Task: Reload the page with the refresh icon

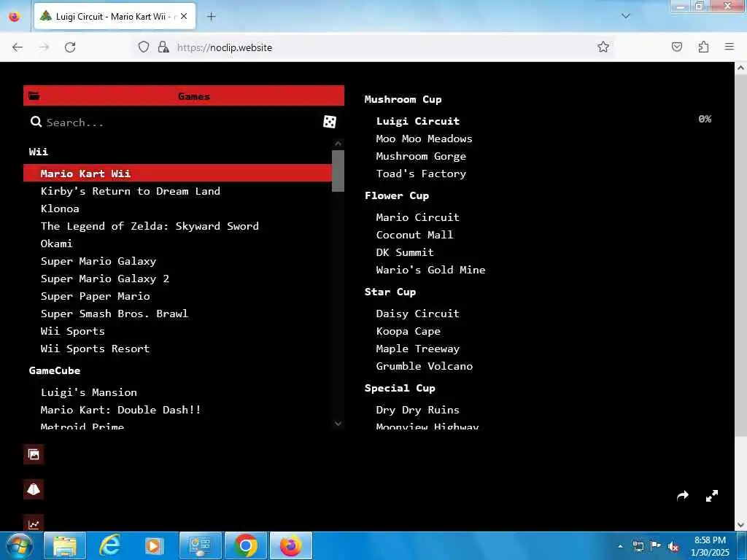Action: [x=70, y=47]
